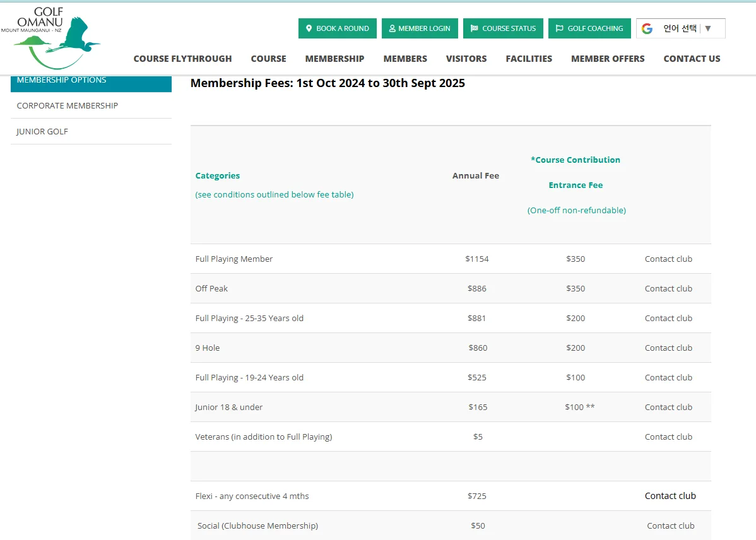Click the checkered flag icon on Course Status

475,28
